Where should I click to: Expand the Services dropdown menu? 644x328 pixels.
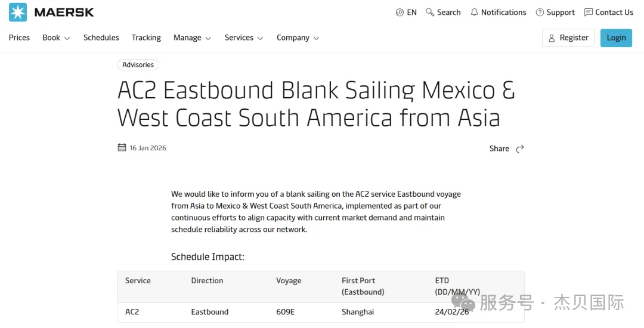coord(243,38)
